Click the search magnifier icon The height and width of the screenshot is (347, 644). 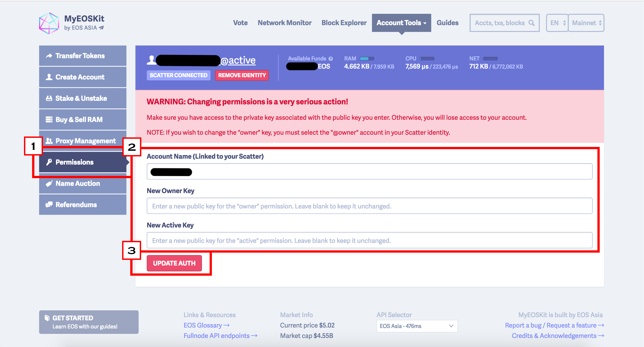(x=532, y=23)
